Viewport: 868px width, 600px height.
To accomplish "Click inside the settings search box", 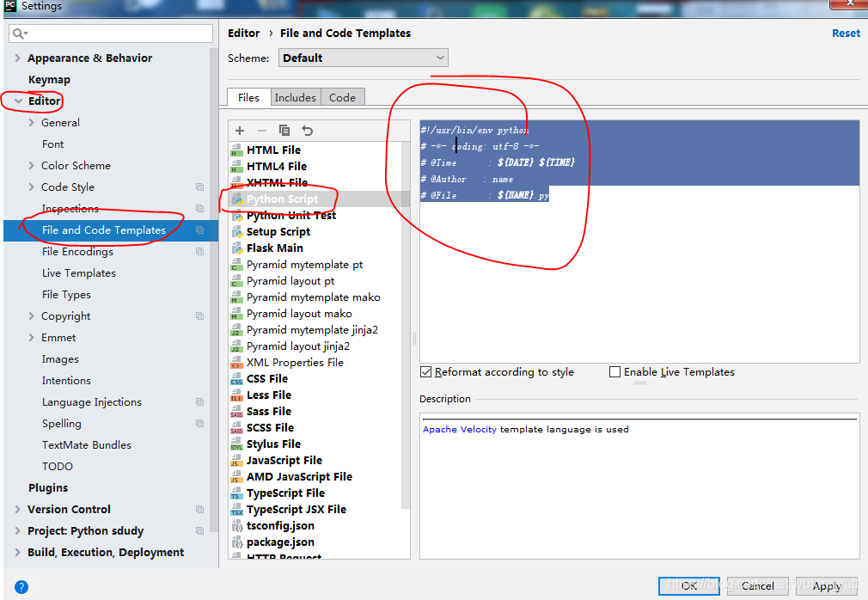I will [x=112, y=33].
